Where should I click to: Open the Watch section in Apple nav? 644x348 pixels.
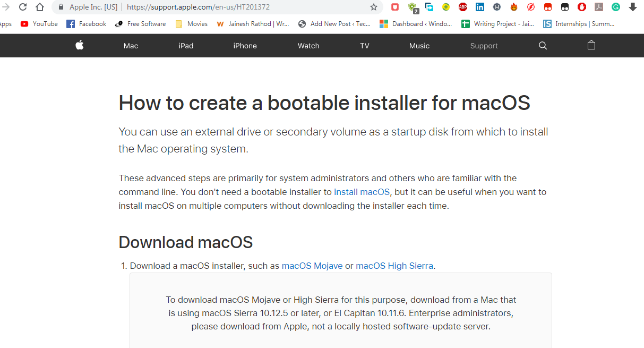(x=308, y=46)
